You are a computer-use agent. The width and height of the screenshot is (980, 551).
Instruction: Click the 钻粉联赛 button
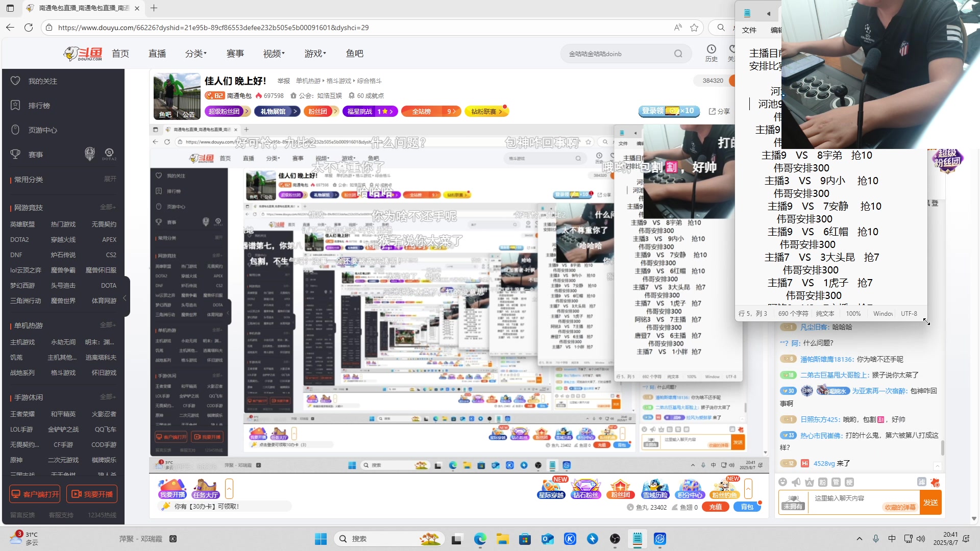486,111
